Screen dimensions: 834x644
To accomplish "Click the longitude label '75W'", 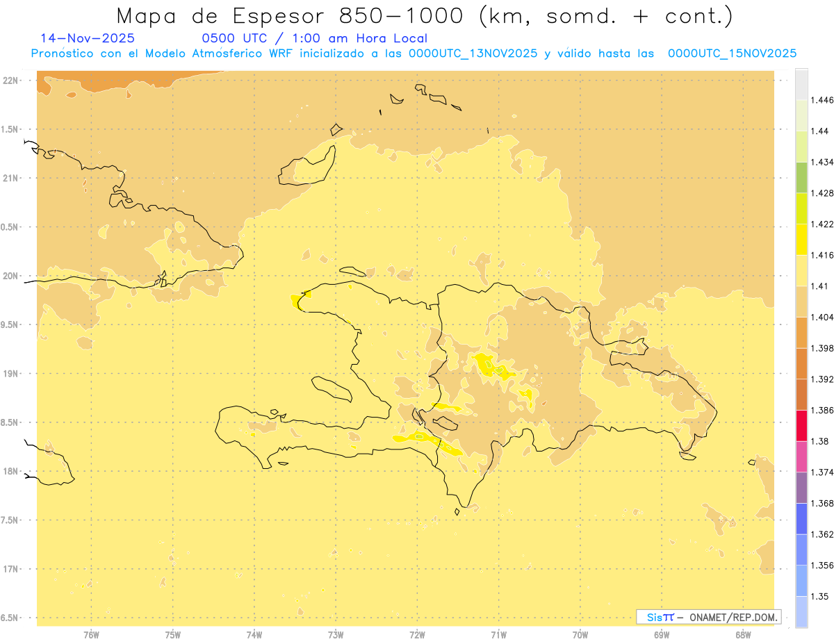I will click(x=173, y=635).
